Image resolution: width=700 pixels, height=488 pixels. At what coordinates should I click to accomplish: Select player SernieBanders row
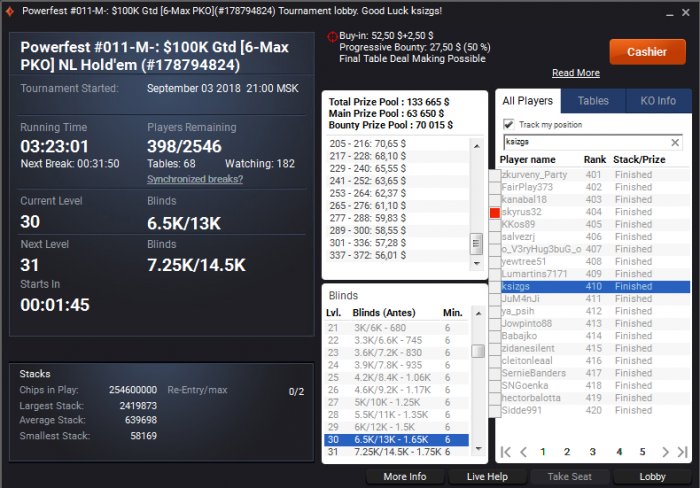[x=595, y=373]
